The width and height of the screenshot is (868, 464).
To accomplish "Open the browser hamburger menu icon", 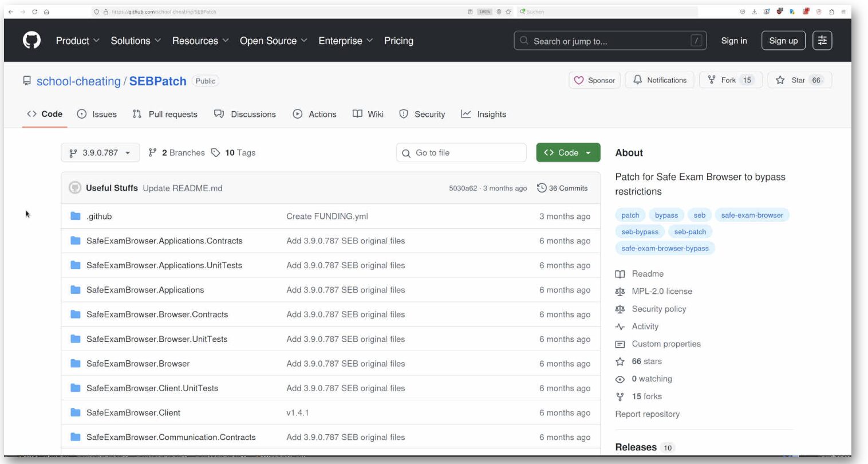I will (843, 11).
